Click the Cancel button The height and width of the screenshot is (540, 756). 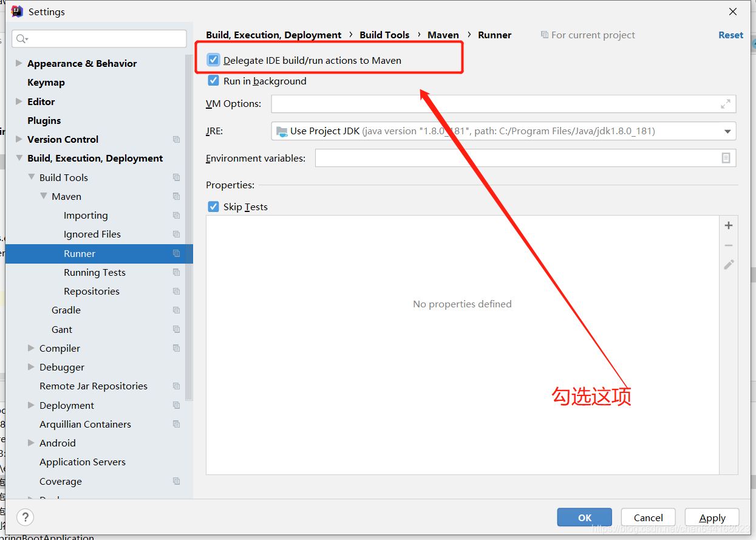pos(648,518)
